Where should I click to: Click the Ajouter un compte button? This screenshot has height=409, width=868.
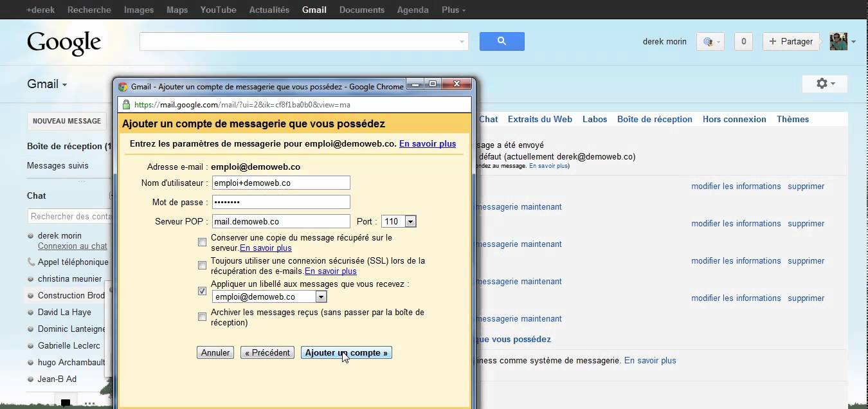(x=347, y=352)
